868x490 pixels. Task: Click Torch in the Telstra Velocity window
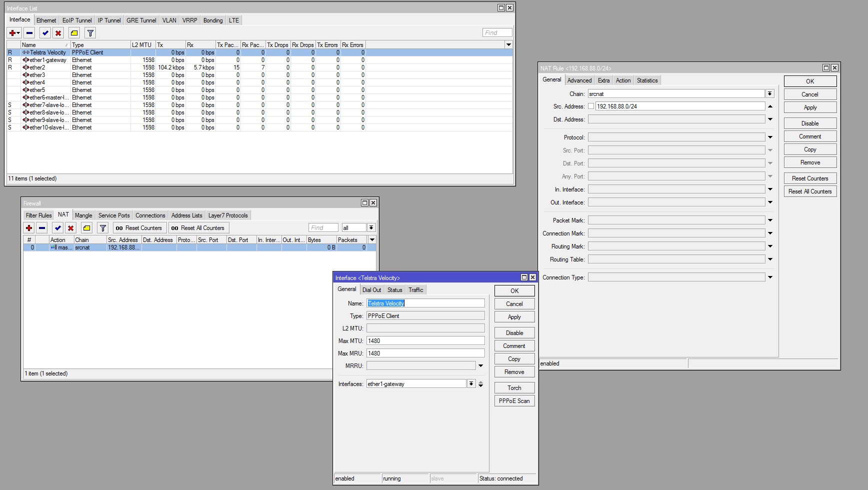pos(514,388)
